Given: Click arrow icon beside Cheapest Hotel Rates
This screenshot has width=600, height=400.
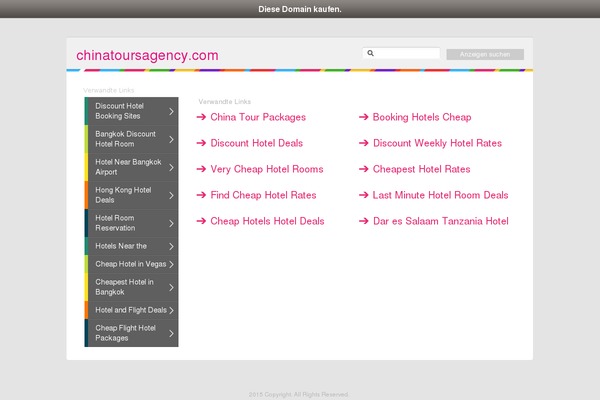Looking at the screenshot, I should click(363, 169).
